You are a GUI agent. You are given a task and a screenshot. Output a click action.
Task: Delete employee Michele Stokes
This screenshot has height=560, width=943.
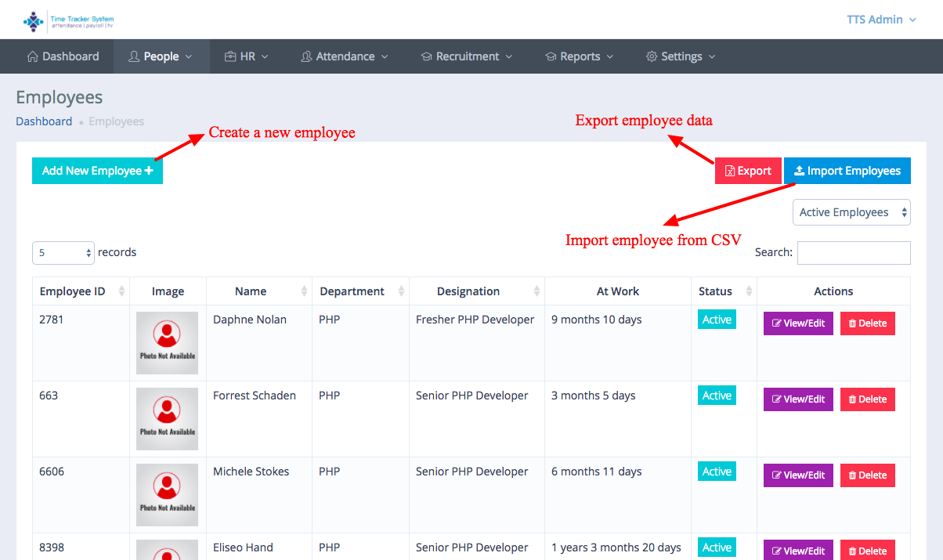point(867,475)
